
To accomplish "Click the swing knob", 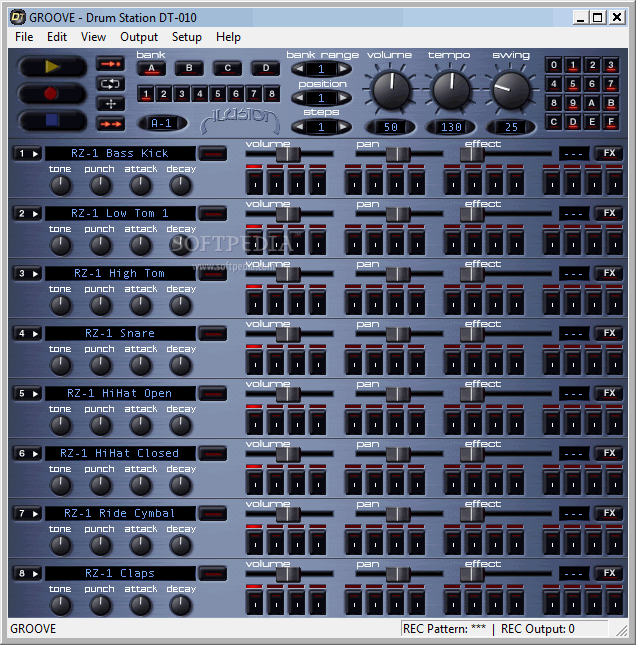I will pos(511,89).
